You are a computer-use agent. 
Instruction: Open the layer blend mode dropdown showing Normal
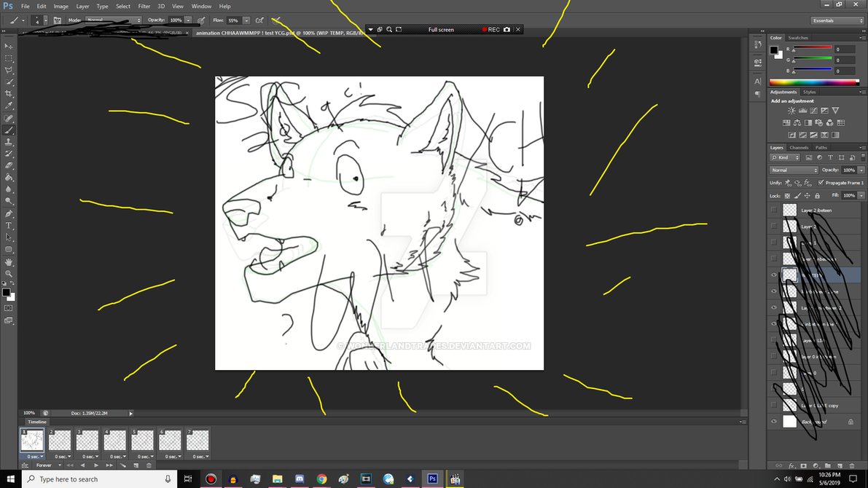793,169
